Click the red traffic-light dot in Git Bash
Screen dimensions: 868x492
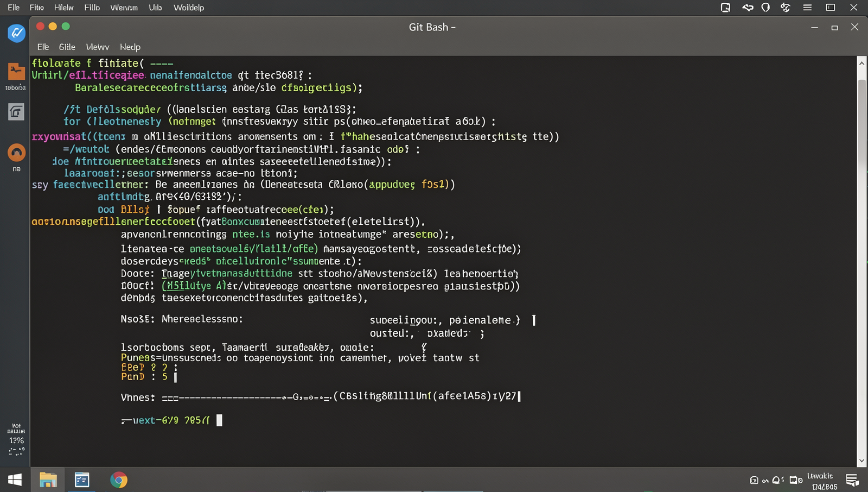[40, 26]
